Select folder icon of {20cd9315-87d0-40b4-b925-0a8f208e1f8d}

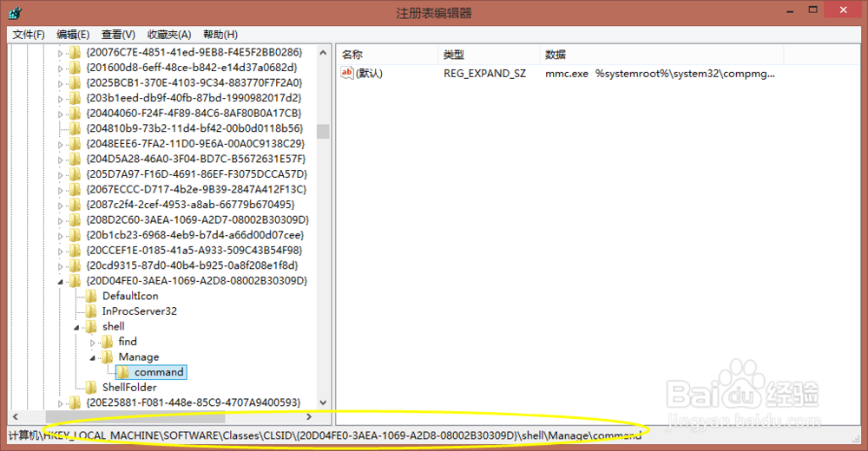click(75, 265)
